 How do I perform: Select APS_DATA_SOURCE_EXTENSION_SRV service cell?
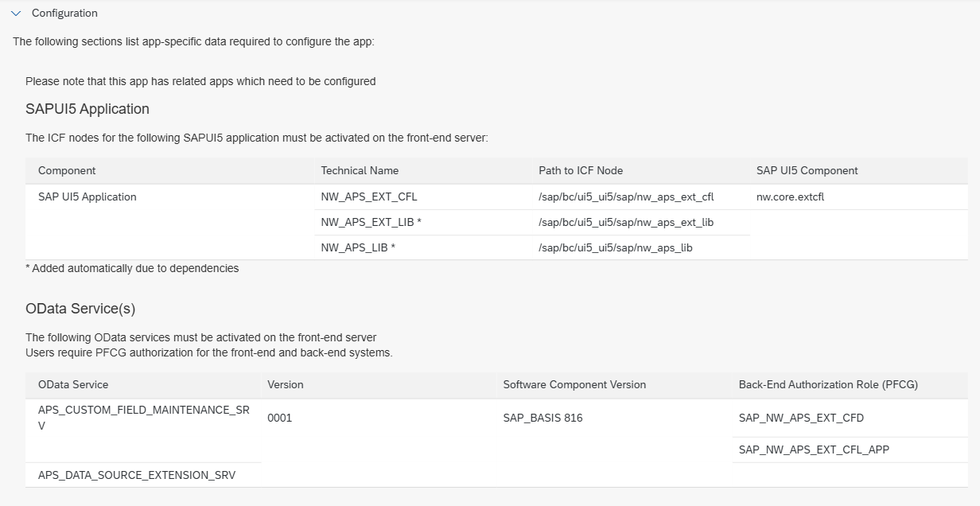point(137,475)
